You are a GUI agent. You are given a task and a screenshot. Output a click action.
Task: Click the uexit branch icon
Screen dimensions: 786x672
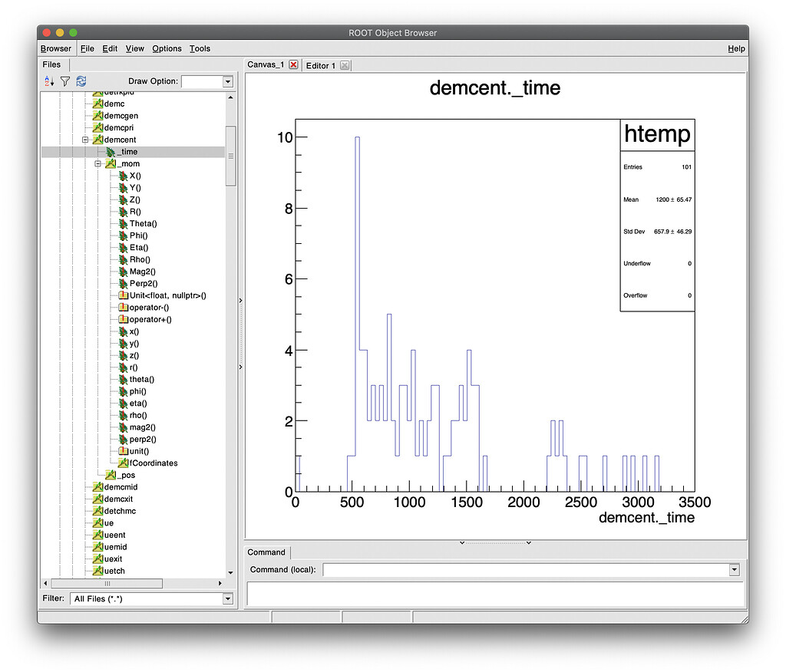tap(98, 559)
